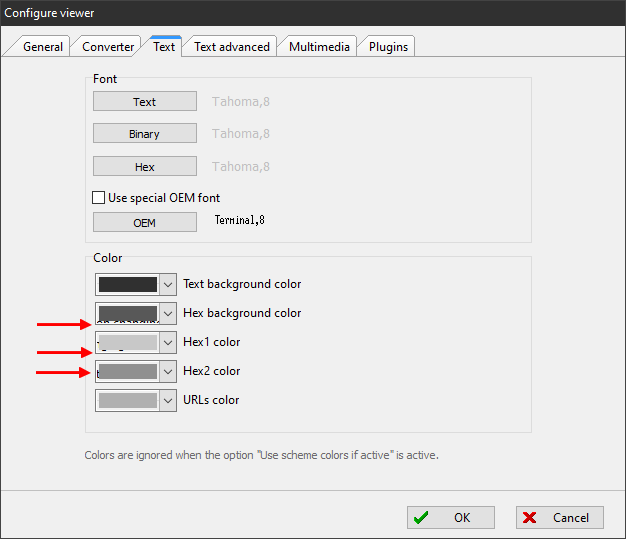
Task: Click the 'Text background color' label
Action: click(x=242, y=284)
